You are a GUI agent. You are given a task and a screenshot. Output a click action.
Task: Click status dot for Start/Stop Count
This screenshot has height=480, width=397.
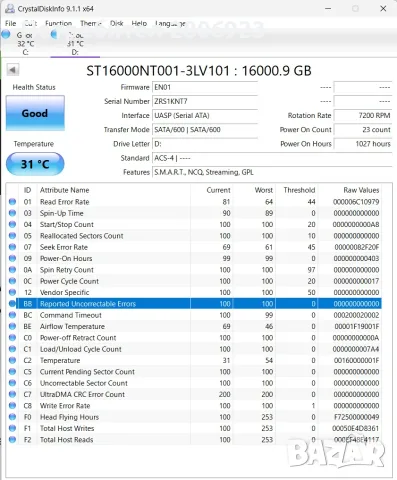point(12,224)
